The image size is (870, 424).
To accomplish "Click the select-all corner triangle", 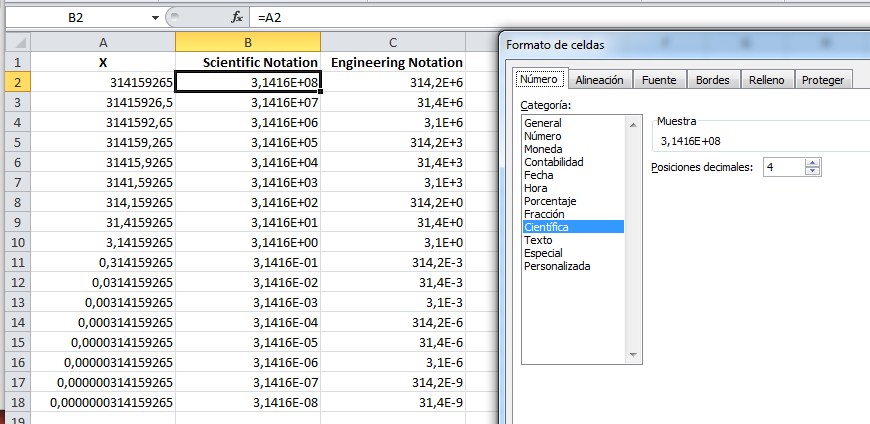I will coord(18,42).
